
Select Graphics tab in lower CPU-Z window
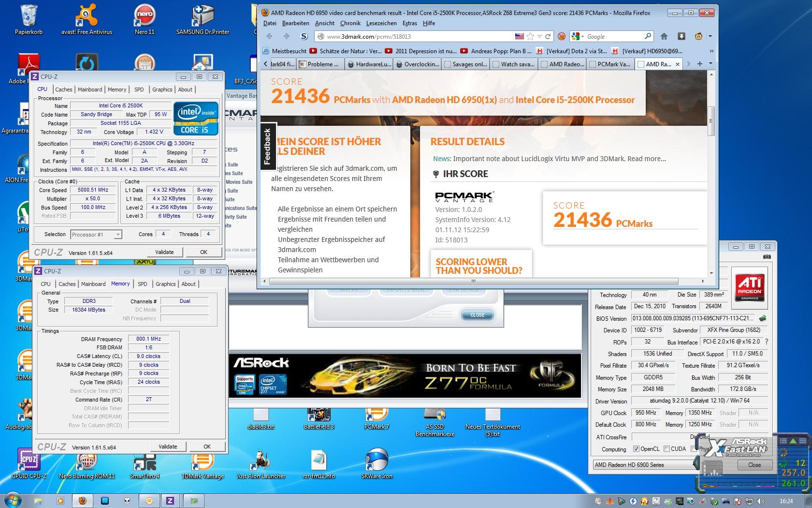[x=166, y=284]
